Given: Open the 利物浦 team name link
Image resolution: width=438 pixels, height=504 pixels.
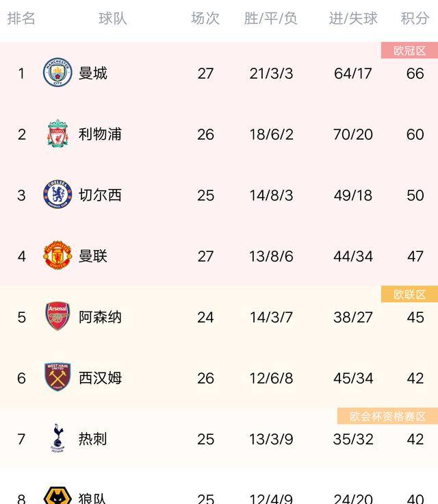Looking at the screenshot, I should click(101, 134).
